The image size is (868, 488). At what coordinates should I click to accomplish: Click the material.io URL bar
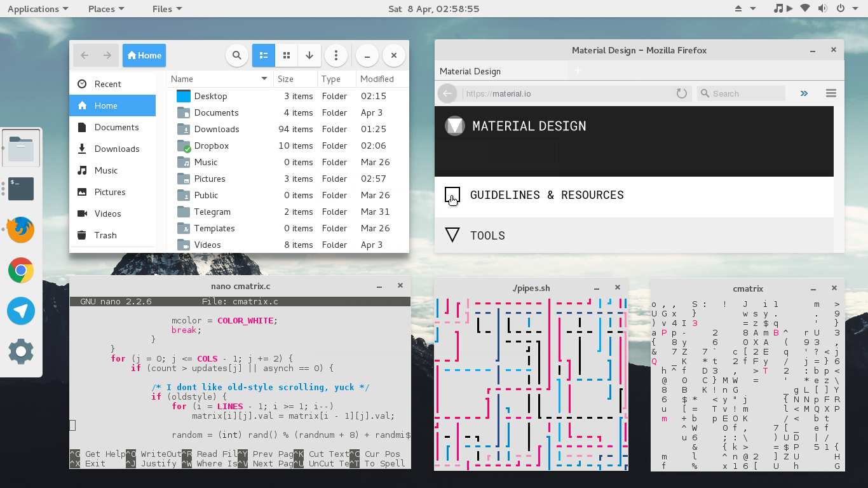click(567, 93)
